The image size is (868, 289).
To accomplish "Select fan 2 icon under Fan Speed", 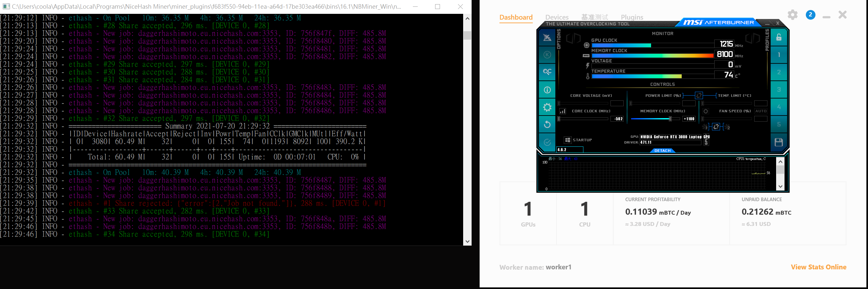I will tap(727, 127).
